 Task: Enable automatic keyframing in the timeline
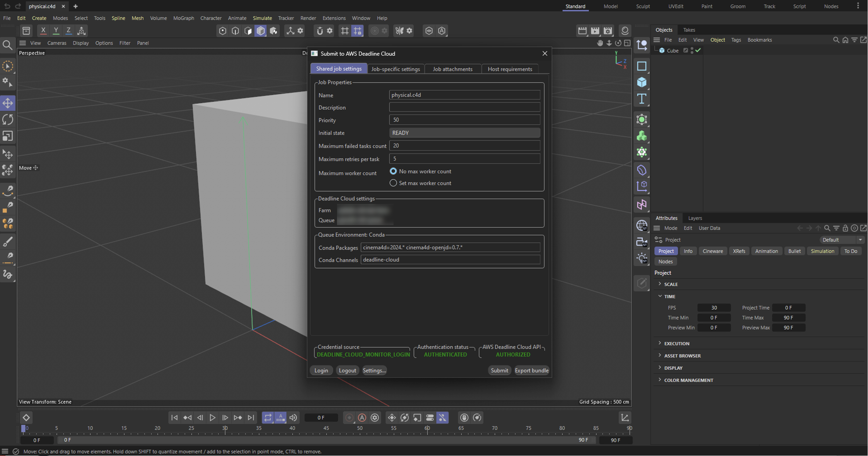tap(362, 418)
